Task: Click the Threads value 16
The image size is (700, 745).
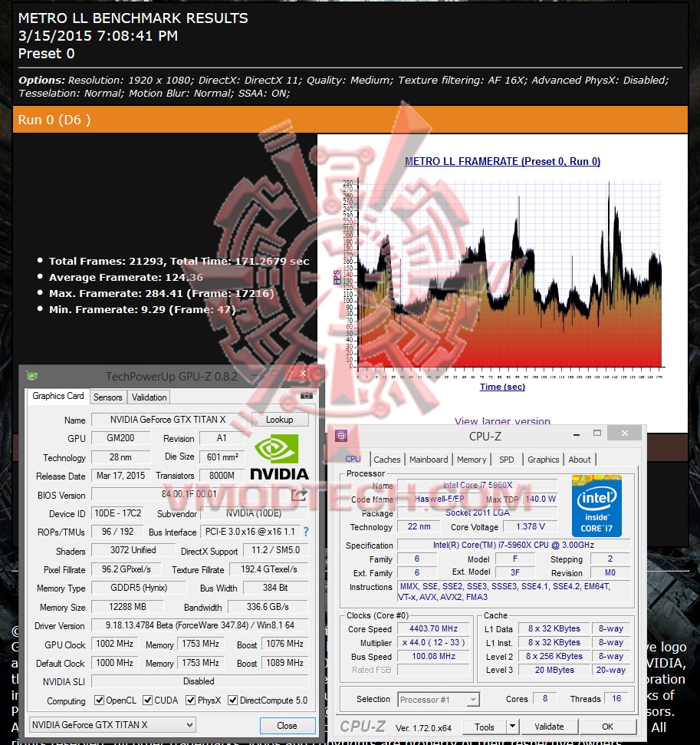Action: [x=616, y=698]
